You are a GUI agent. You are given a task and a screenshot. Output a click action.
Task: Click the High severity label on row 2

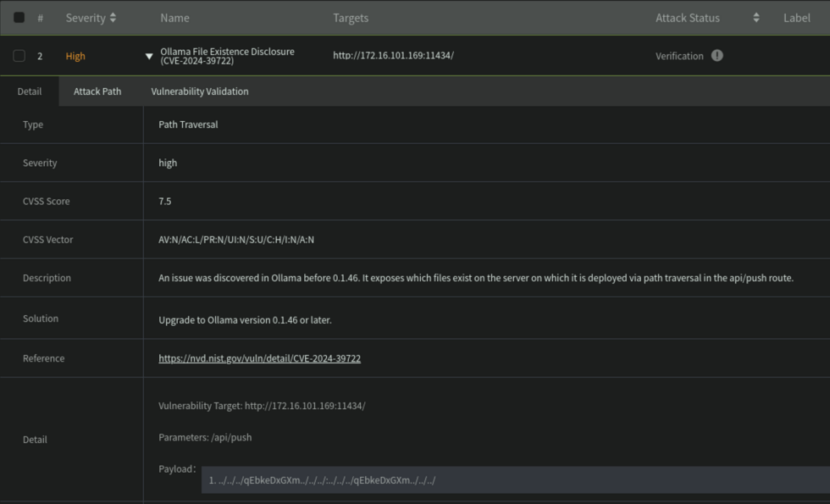click(x=75, y=56)
